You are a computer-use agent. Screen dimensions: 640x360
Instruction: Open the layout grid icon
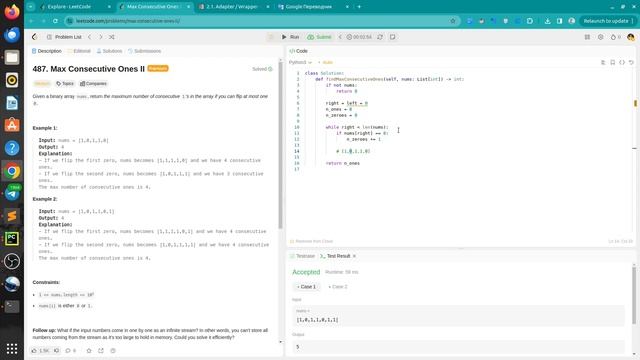[587, 37]
